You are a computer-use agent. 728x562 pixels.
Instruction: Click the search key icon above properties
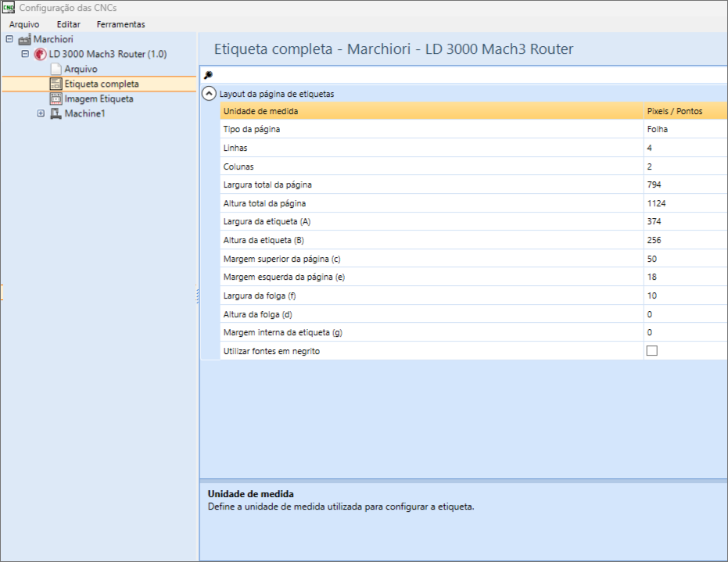pyautogui.click(x=208, y=75)
